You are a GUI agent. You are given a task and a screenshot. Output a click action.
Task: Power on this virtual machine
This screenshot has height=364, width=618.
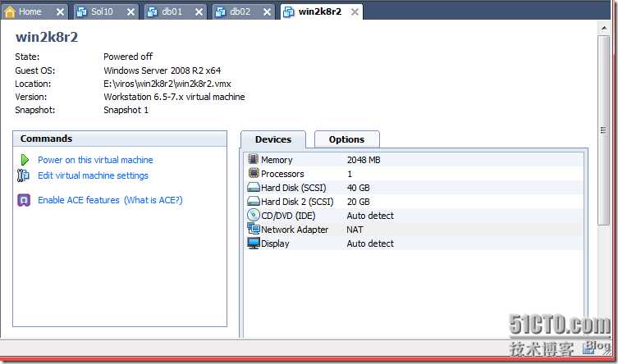[95, 160]
